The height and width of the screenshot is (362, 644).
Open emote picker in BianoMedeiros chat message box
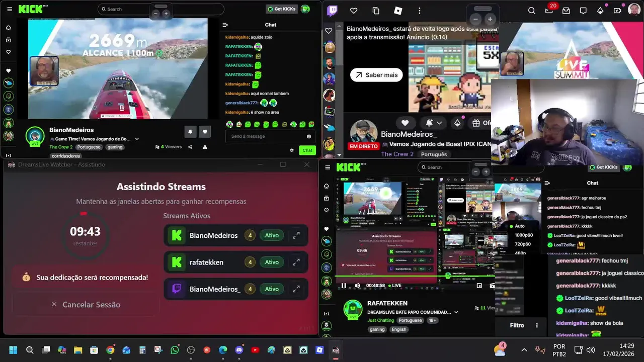tap(309, 136)
